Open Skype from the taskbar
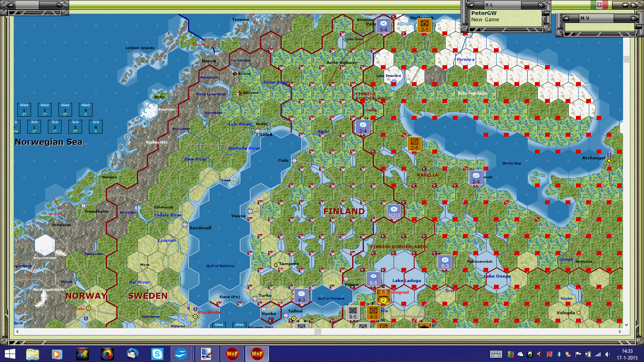Screen dimensions: 644x362 tap(157, 354)
